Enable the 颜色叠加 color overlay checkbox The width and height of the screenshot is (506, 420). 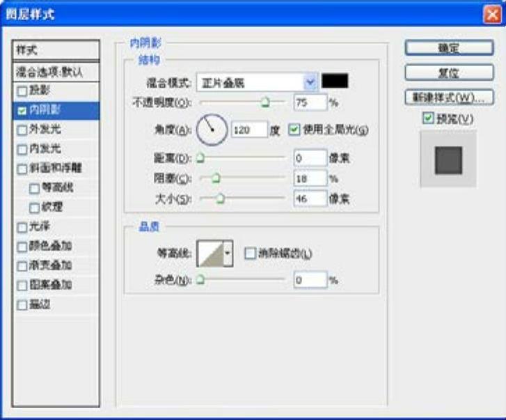click(x=22, y=247)
